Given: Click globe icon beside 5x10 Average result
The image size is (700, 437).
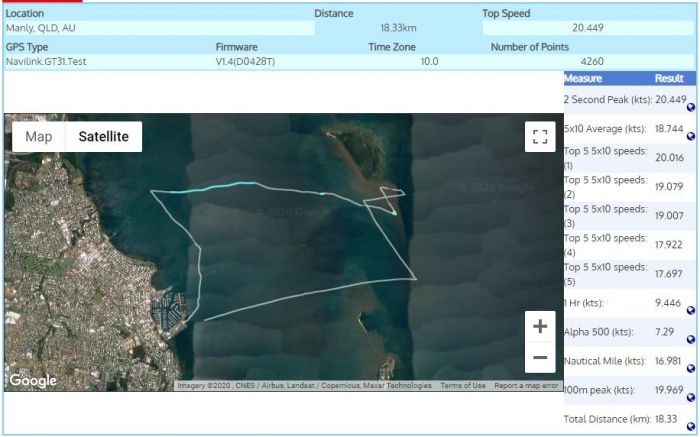Looking at the screenshot, I should point(691,135).
